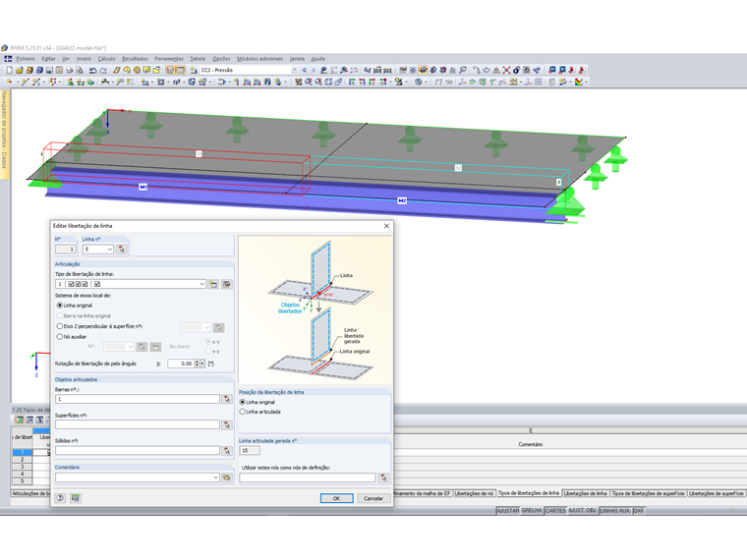
Task: Click the Save diskette toolbar icon
Action: [49, 70]
